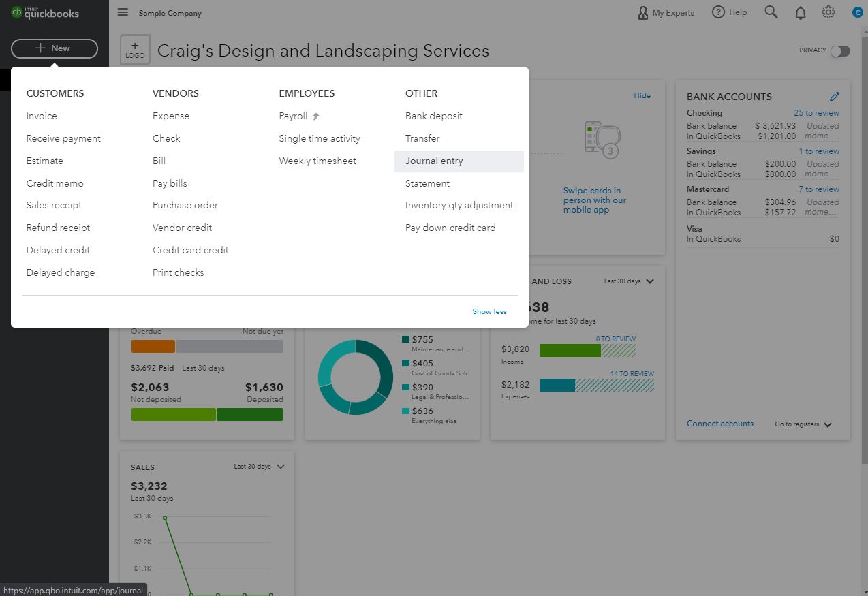Open the Help panel

coord(730,12)
